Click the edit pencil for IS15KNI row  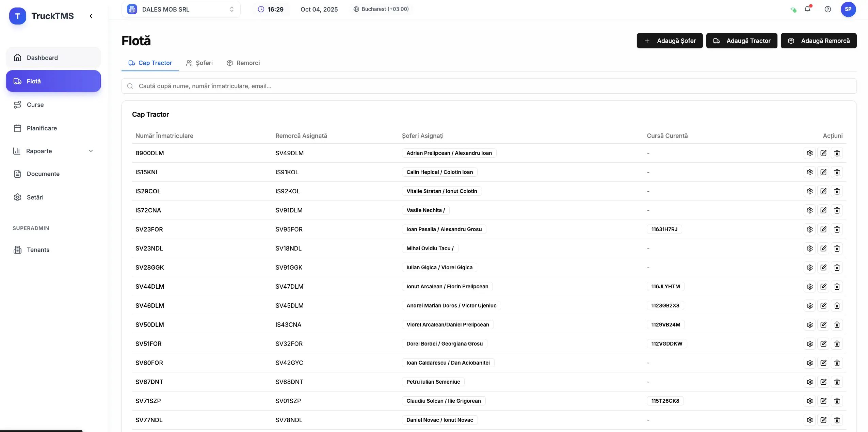pyautogui.click(x=823, y=172)
